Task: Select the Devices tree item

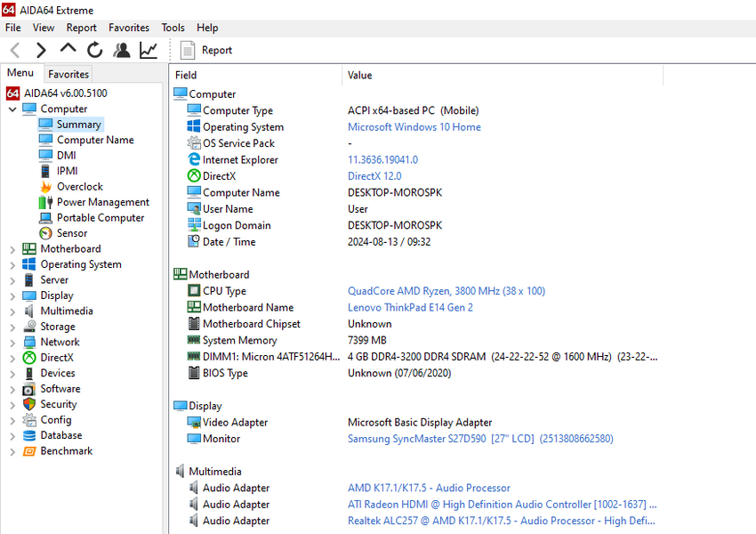Action: point(58,374)
